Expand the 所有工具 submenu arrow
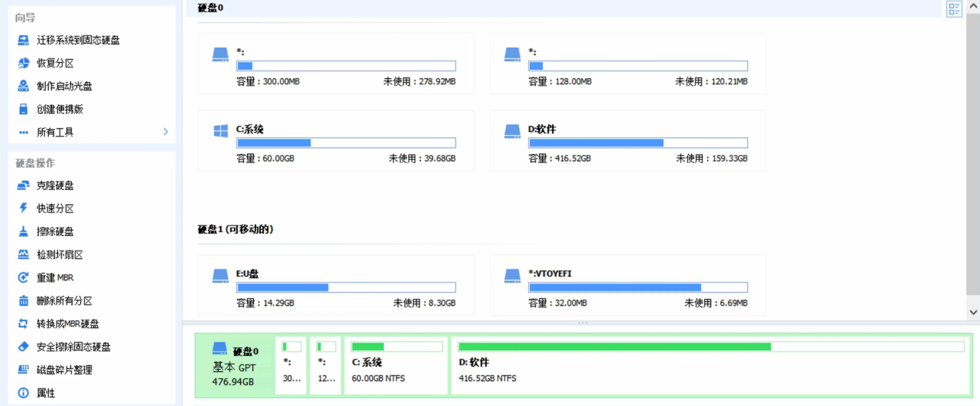This screenshot has width=980, height=406. (x=165, y=132)
